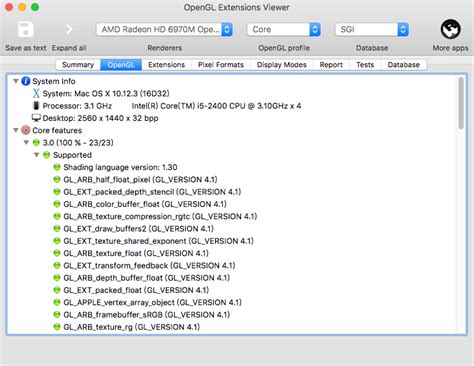Switch to the Database tab
This screenshot has height=366, width=474.
pos(403,65)
